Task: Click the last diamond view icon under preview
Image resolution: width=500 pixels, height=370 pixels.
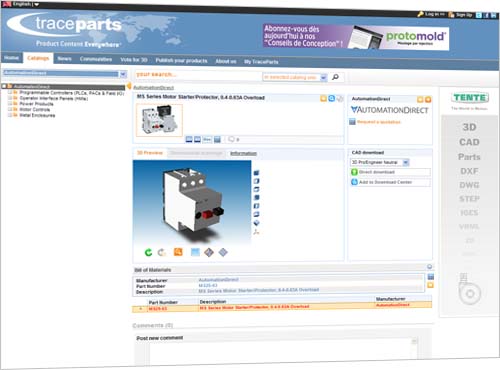Action: pyautogui.click(x=223, y=252)
